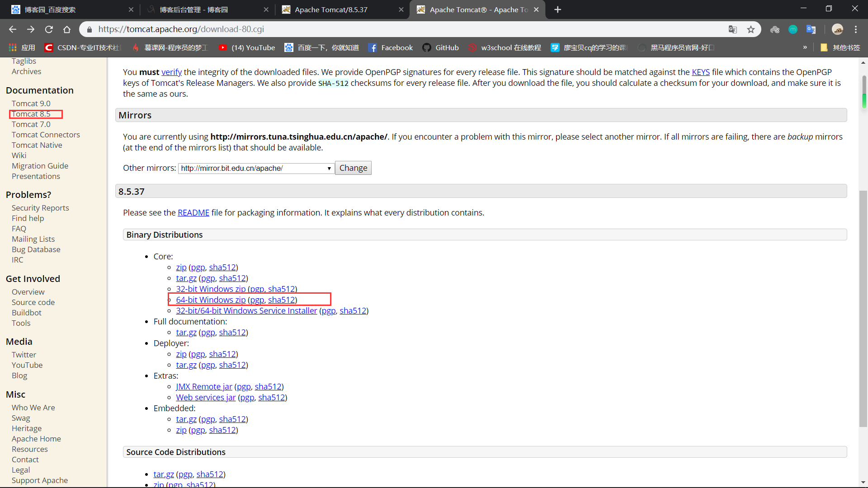This screenshot has height=488, width=868.
Task: Expand the Other mirrors dropdown
Action: point(256,168)
